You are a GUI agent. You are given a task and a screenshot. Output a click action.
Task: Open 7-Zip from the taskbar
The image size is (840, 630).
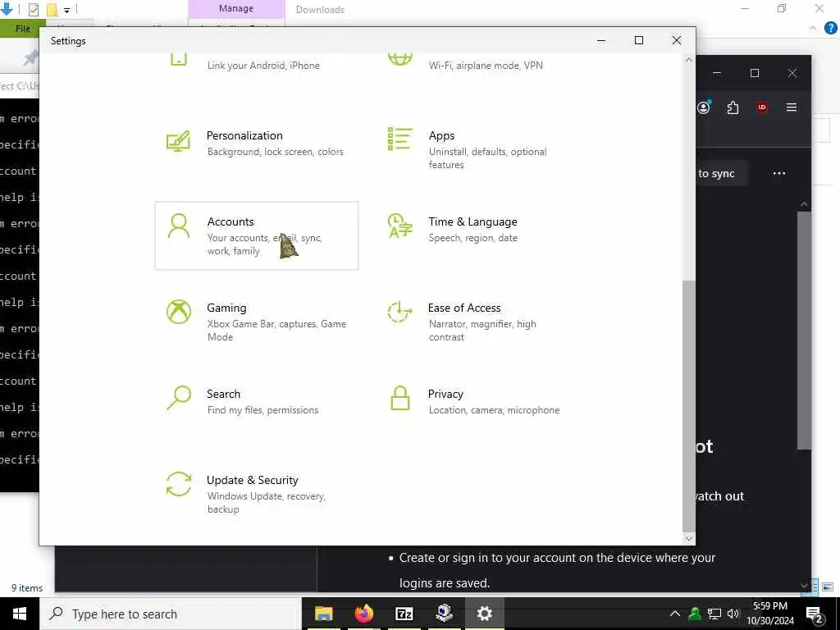(x=404, y=614)
